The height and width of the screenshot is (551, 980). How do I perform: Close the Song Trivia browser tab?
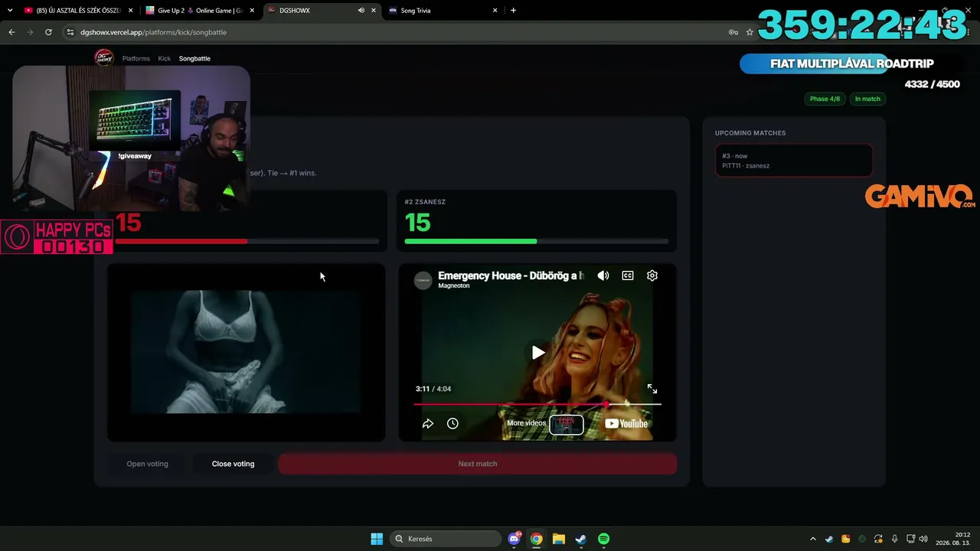click(x=495, y=11)
